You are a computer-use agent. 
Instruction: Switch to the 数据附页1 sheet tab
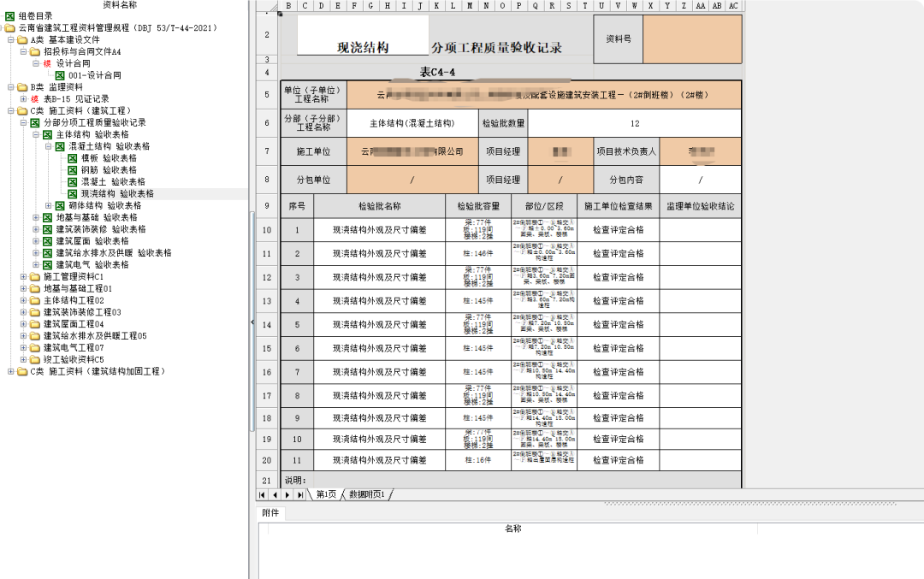(366, 495)
